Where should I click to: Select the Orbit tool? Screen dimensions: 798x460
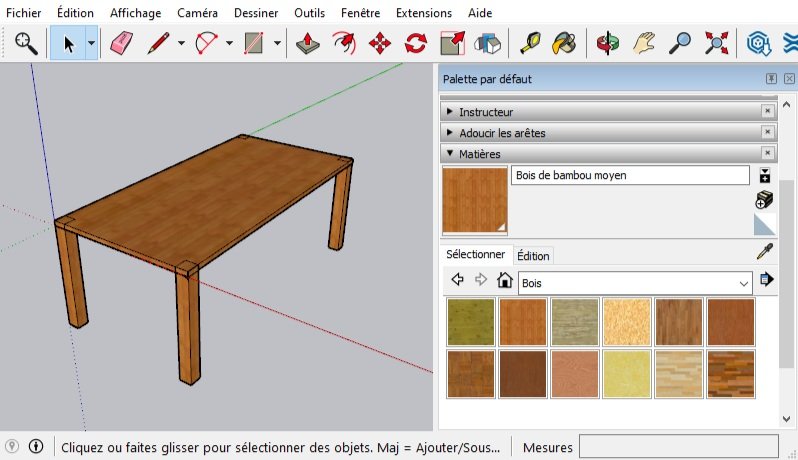click(608, 43)
